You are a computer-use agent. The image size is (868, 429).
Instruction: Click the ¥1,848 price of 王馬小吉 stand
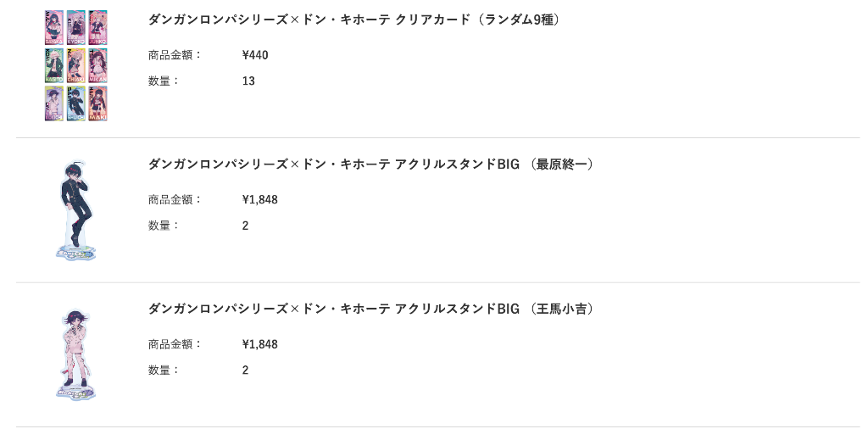(x=260, y=344)
